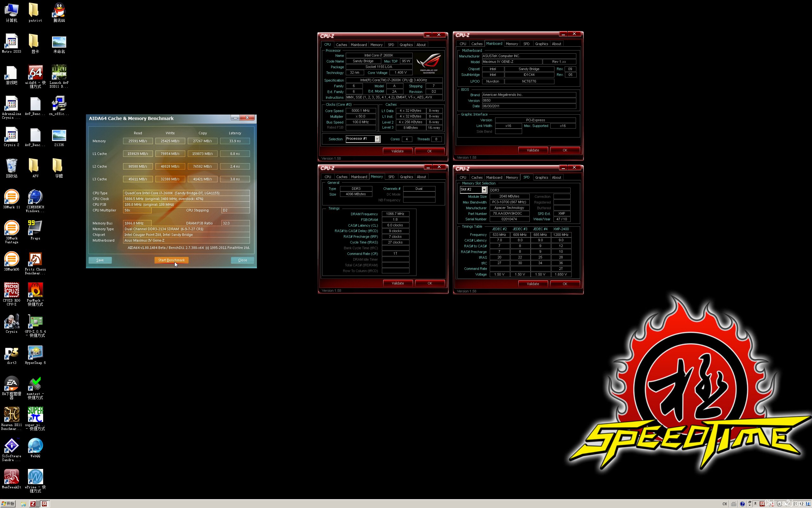The height and width of the screenshot is (508, 812).
Task: Open Windows Explorer from taskbar
Action: 23,504
